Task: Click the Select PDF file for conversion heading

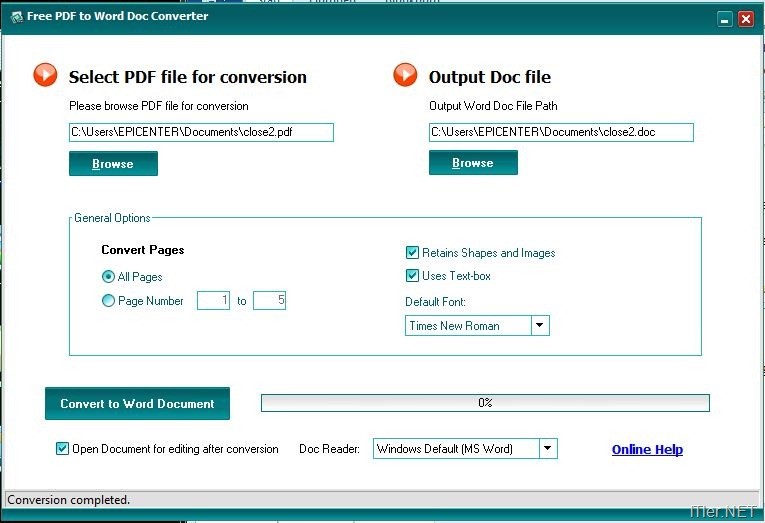Action: 187,77
